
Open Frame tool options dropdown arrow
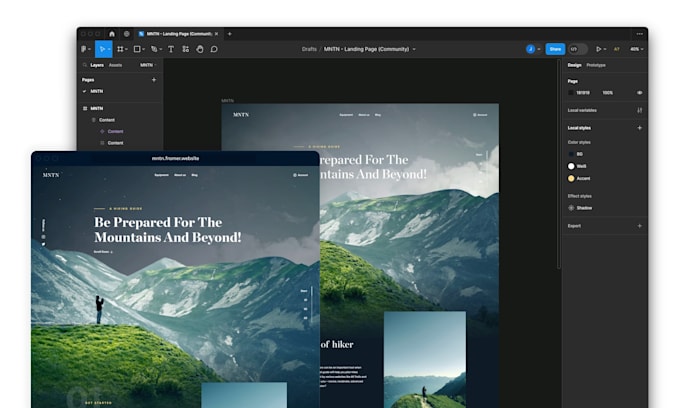pyautogui.click(x=126, y=49)
